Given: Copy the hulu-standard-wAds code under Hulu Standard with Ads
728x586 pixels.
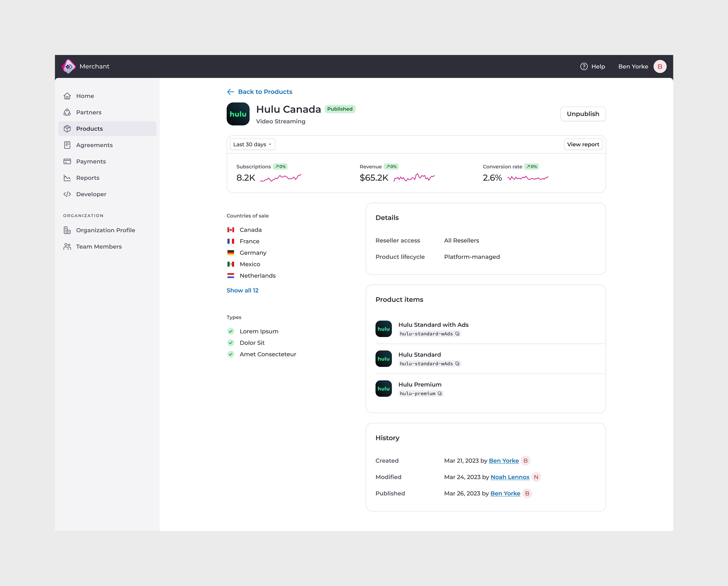Looking at the screenshot, I should (457, 334).
